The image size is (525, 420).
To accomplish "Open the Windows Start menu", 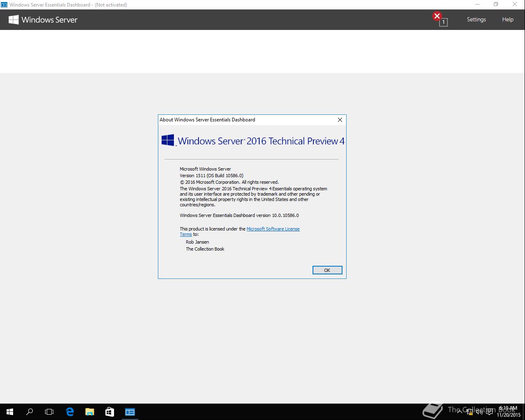I will click(x=10, y=412).
